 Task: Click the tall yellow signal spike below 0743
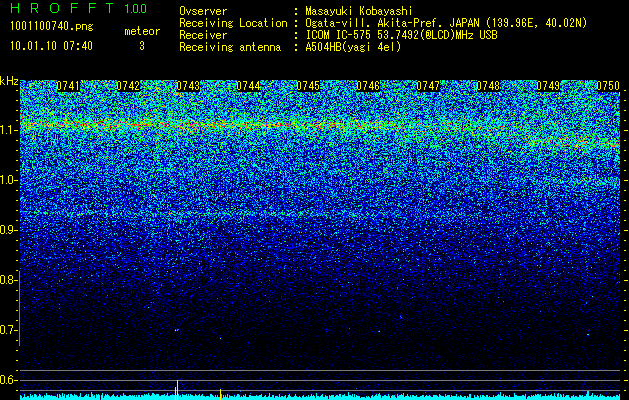[177, 390]
